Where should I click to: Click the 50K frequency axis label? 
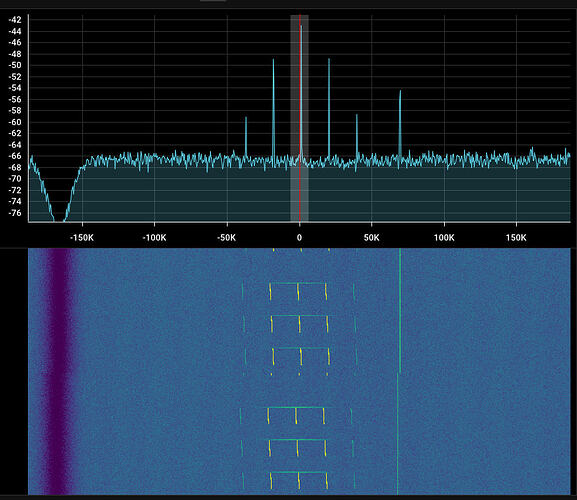click(x=371, y=238)
